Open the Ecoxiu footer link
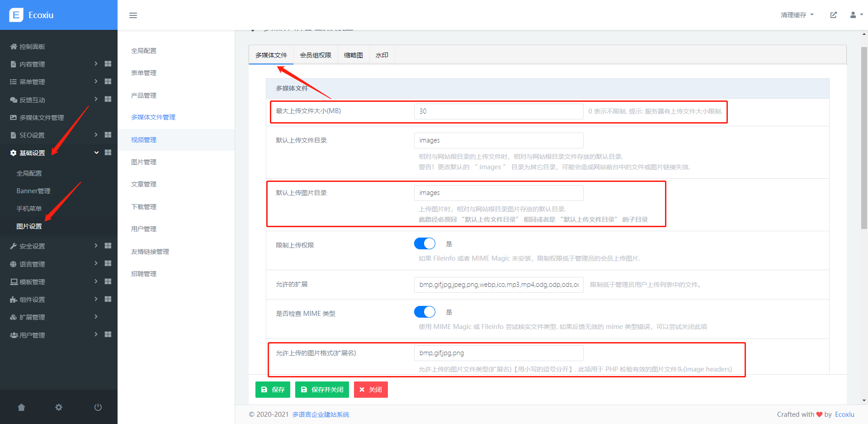The width and height of the screenshot is (868, 424). tap(844, 414)
